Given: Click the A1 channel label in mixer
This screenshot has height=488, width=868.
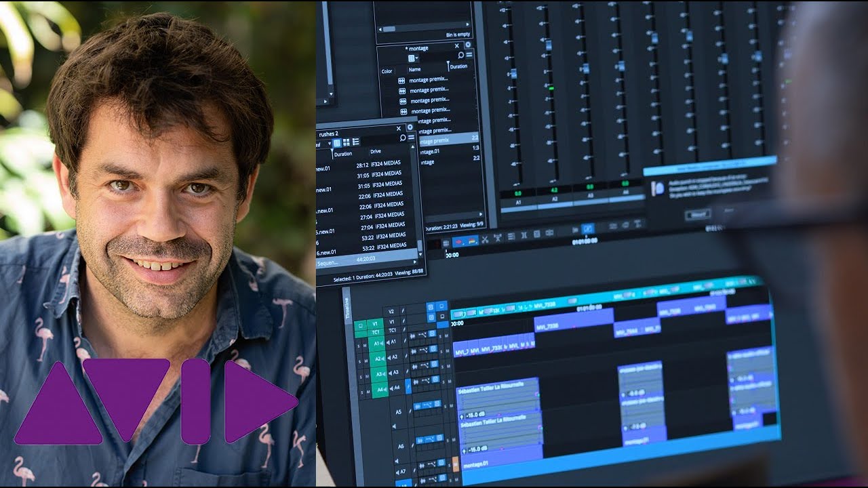Looking at the screenshot, I should coord(518,201).
